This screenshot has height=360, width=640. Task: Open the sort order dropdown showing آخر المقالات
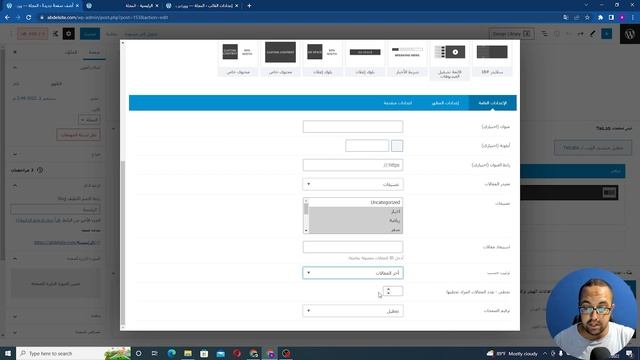pyautogui.click(x=353, y=273)
